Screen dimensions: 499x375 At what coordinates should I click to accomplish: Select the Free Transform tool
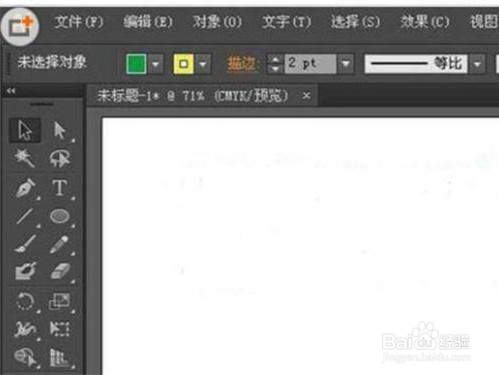coord(60,329)
